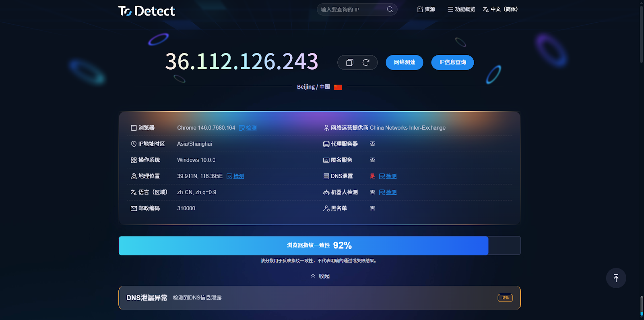Open browser 检测 link beside Chrome version

[248, 128]
